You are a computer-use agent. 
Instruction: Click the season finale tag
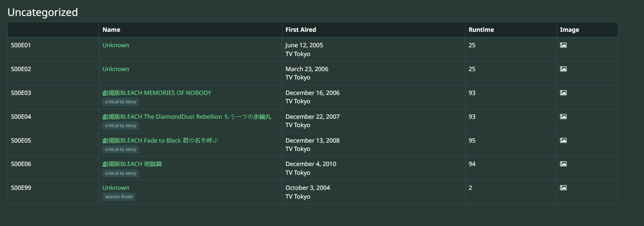click(119, 197)
